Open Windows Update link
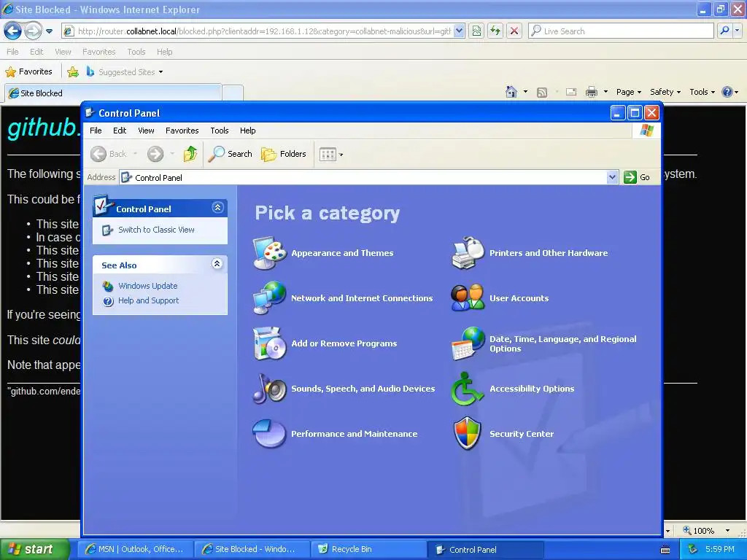The image size is (747, 560). pos(147,286)
